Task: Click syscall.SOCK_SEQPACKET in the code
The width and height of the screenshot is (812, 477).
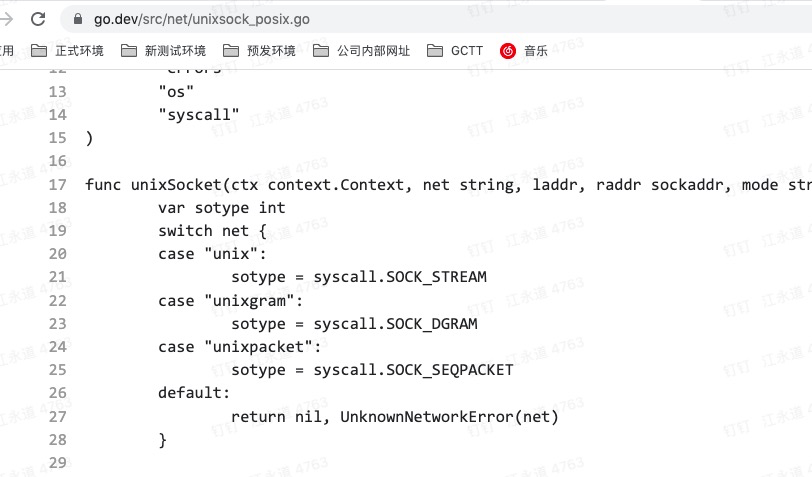Action: pos(413,370)
